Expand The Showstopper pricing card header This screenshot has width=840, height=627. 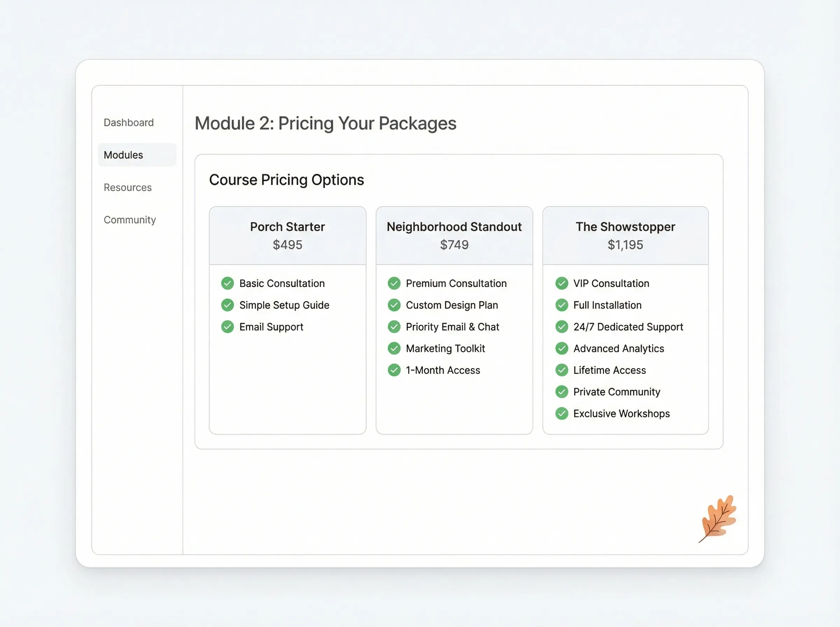click(625, 235)
